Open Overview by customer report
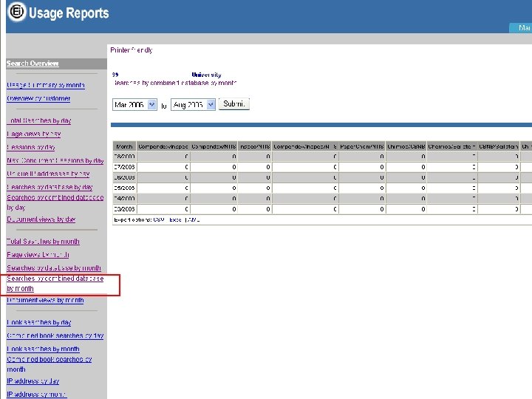 38,98
